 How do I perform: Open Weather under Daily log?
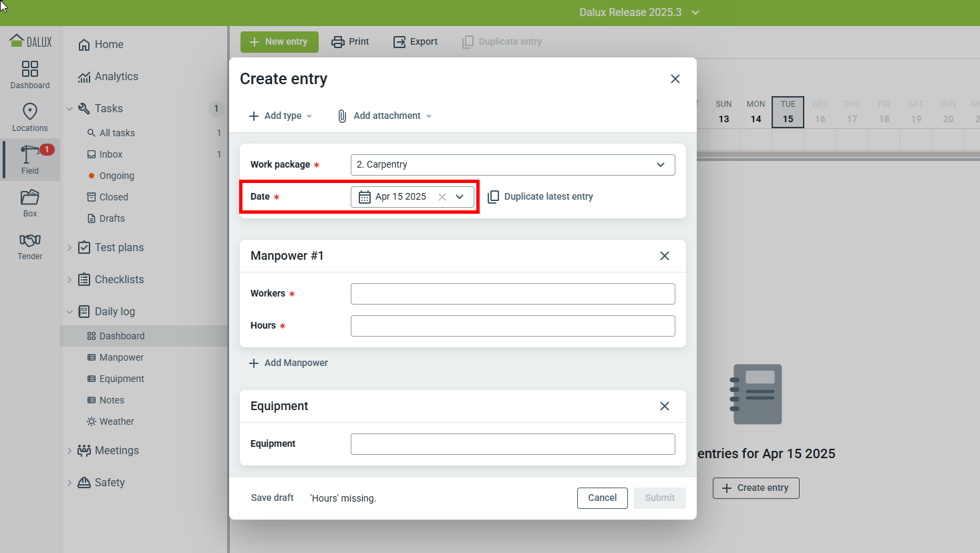coord(116,421)
